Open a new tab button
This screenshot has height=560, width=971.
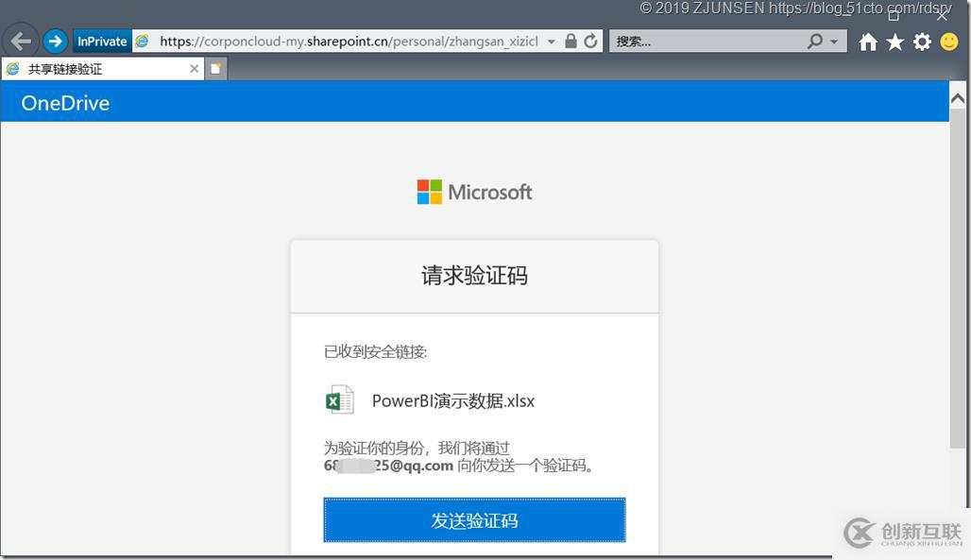pos(216,69)
